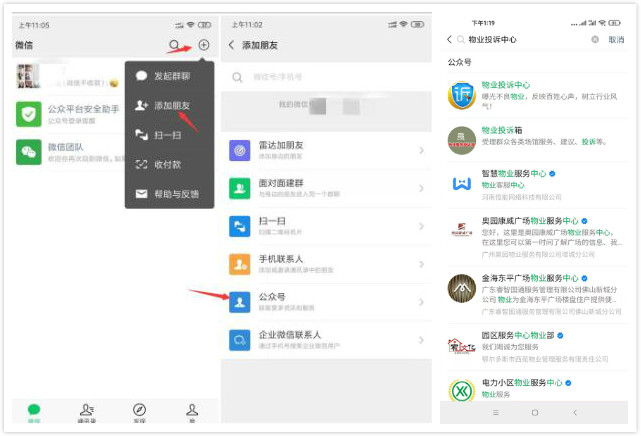Open 收付款 from the popup menu

click(x=169, y=164)
